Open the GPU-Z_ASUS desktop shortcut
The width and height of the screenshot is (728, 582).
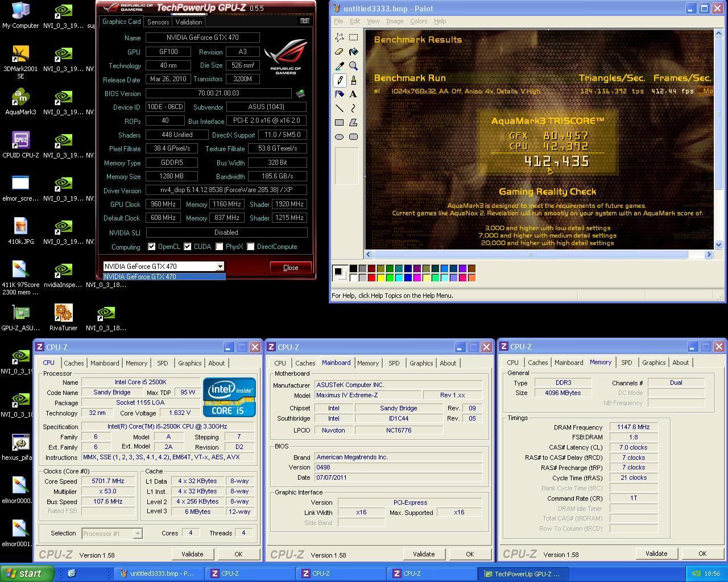[20, 318]
